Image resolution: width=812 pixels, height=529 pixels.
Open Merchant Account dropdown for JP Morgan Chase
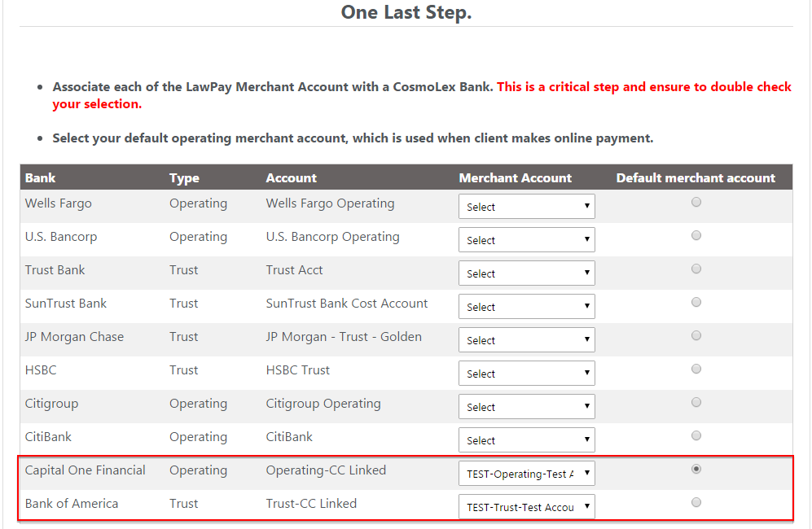tap(527, 340)
